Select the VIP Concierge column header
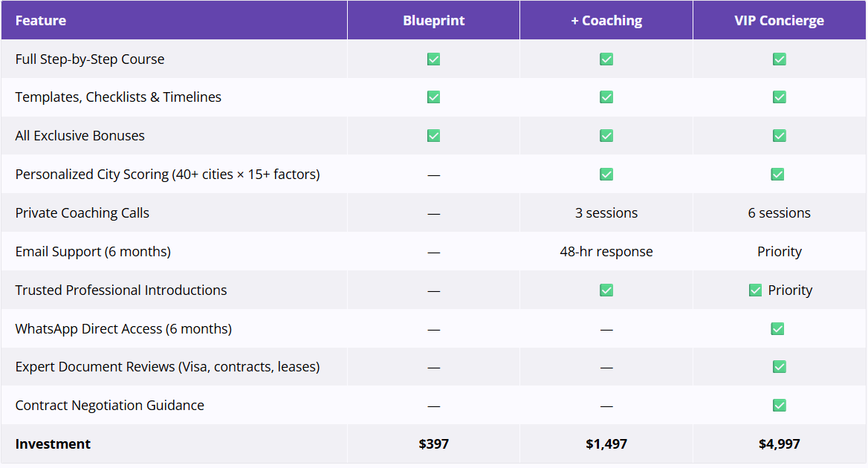This screenshot has width=868, height=468. click(779, 21)
